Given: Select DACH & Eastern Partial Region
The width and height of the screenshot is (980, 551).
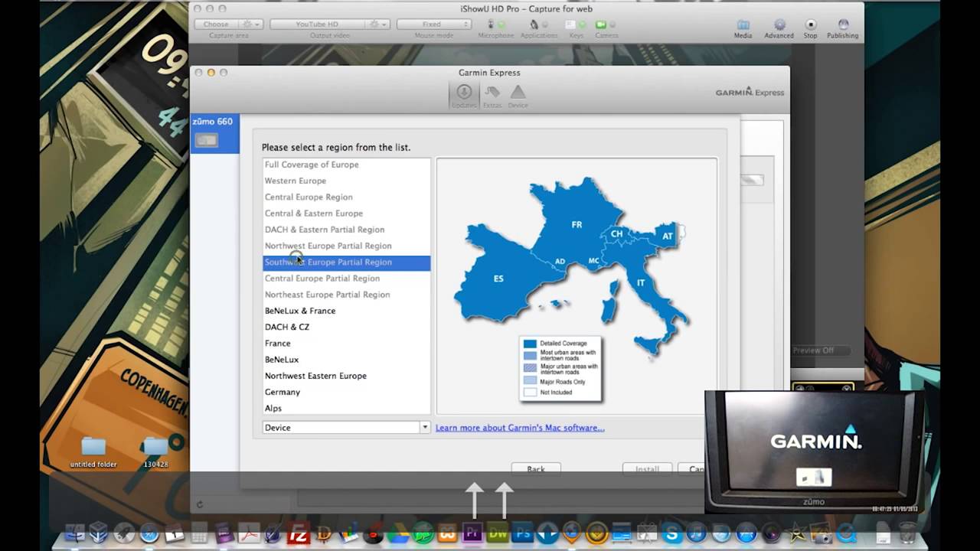Looking at the screenshot, I should click(x=346, y=230).
